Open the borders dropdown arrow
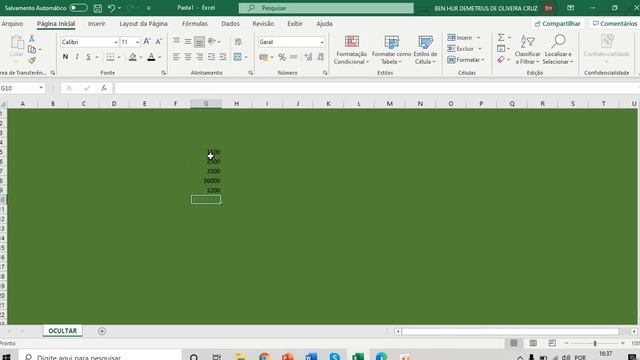This screenshot has height=360, width=640. (x=119, y=57)
